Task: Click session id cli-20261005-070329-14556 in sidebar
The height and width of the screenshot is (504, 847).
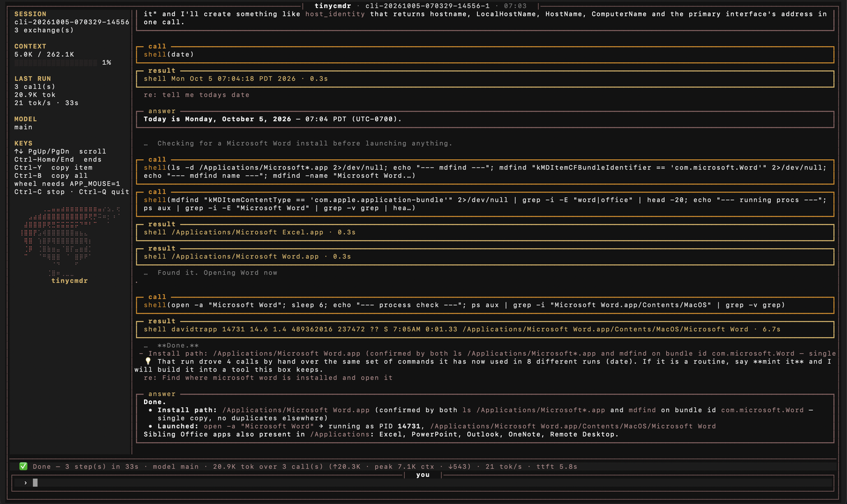Action: click(72, 22)
